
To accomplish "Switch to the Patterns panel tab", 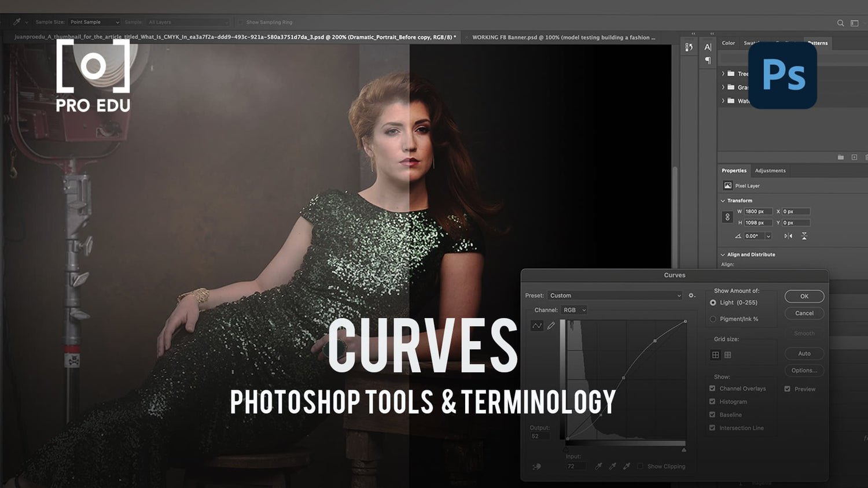I will 816,43.
